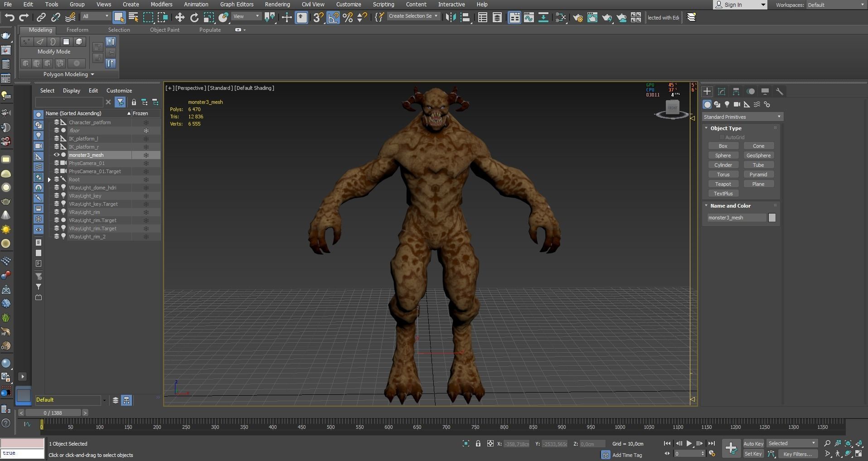The width and height of the screenshot is (868, 461).
Task: Toggle frozen state of Character_patform
Action: coord(146,122)
